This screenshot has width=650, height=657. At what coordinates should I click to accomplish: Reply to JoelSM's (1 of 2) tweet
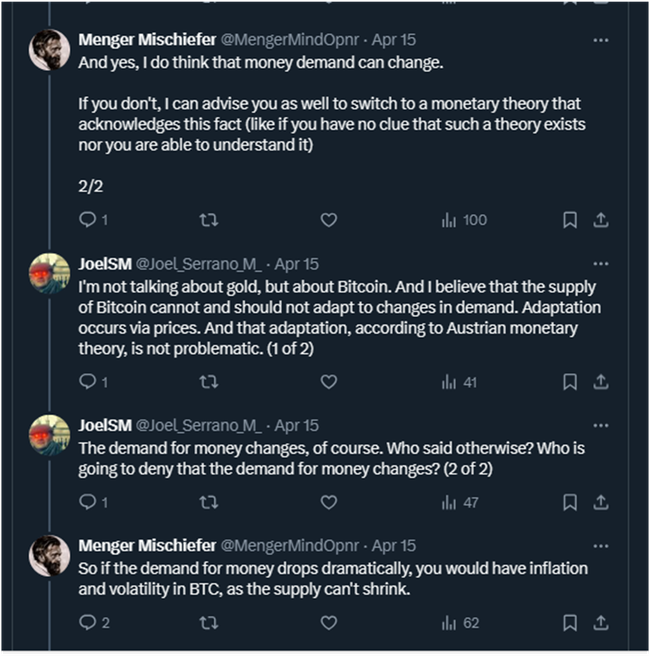tap(86, 381)
